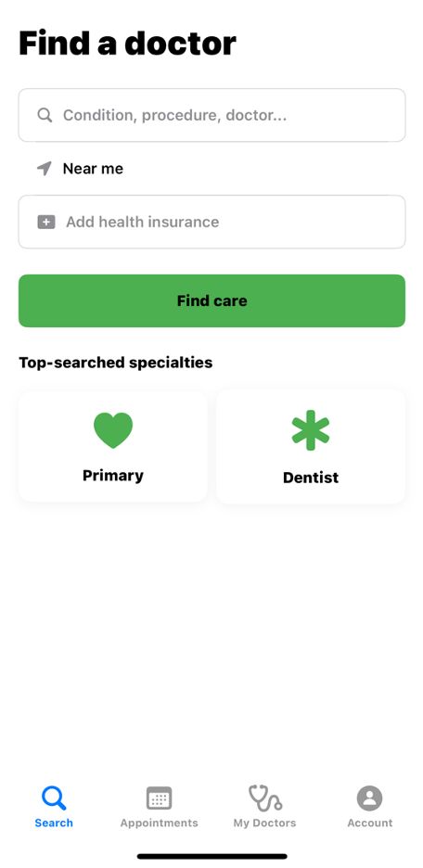This screenshot has height=868, width=423.
Task: Open the person Account icon
Action: (370, 798)
